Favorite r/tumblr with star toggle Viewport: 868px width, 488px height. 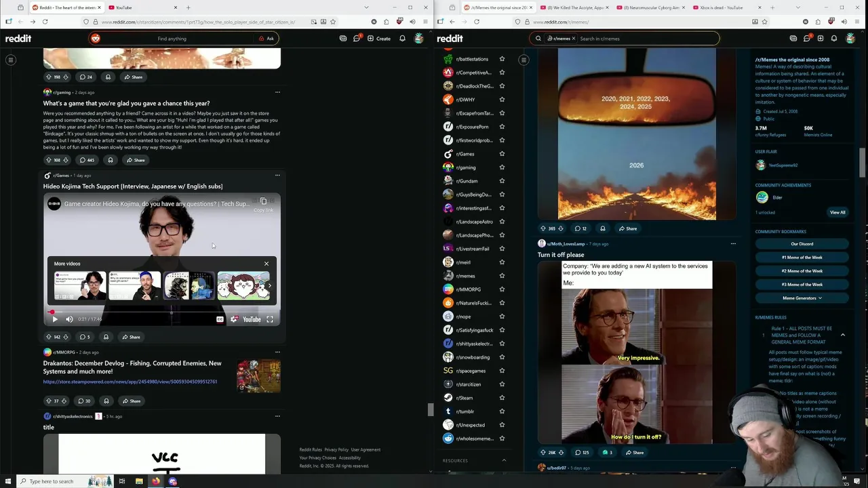pos(502,411)
